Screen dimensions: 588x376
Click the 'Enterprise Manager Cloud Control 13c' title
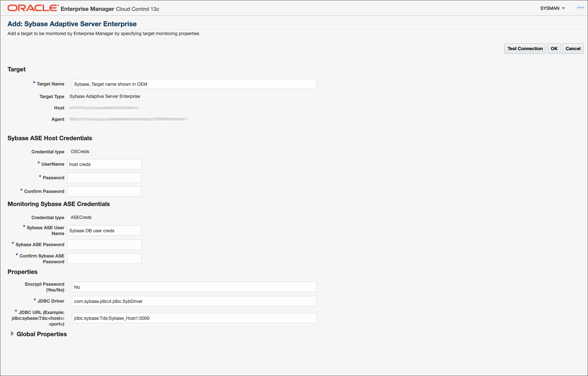click(110, 9)
